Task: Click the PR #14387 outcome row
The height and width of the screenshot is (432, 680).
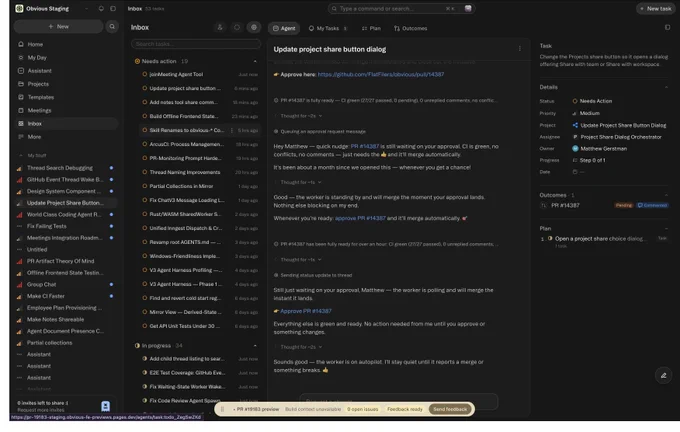Action: point(604,206)
